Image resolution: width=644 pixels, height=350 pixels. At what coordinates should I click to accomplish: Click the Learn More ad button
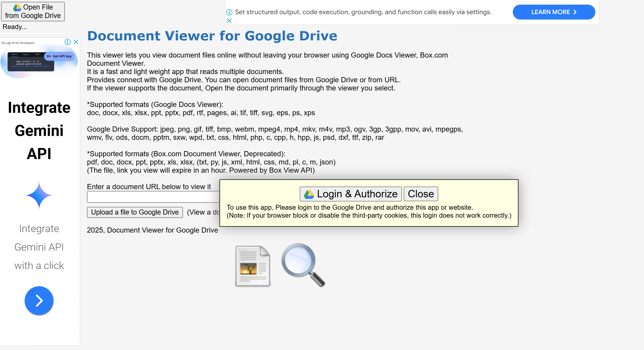pos(554,12)
